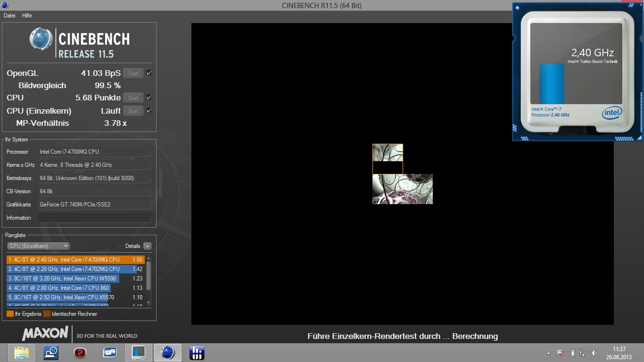Select ranking entry 5 Intel Xeon X5570

(75, 297)
